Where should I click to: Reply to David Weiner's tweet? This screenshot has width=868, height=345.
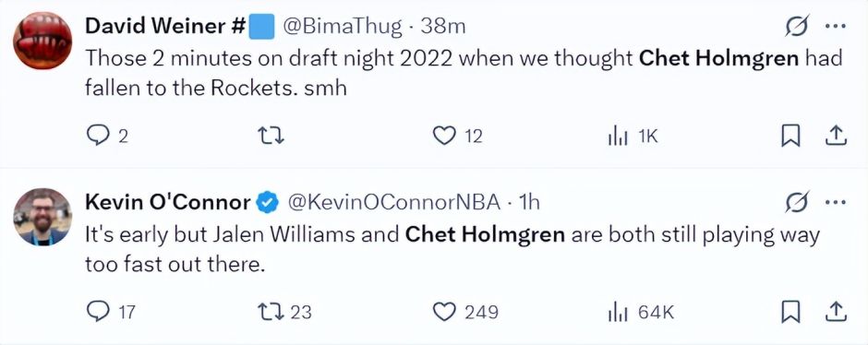pos(107,137)
